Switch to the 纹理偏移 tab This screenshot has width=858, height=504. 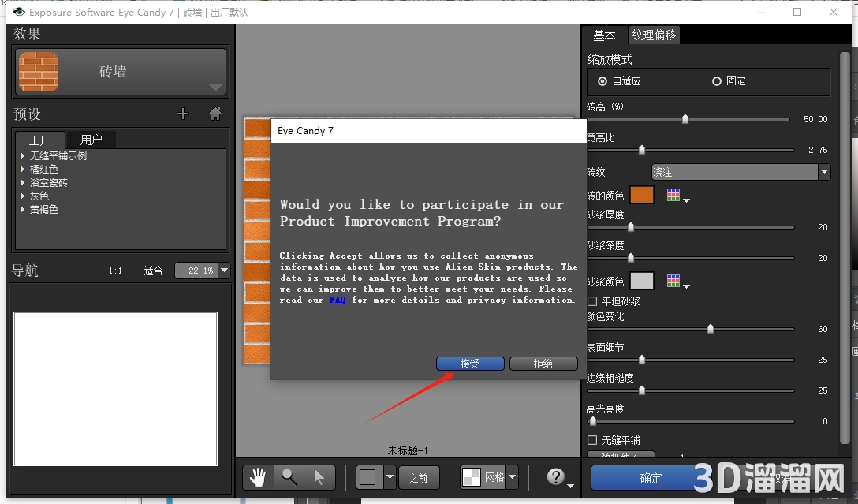point(654,35)
